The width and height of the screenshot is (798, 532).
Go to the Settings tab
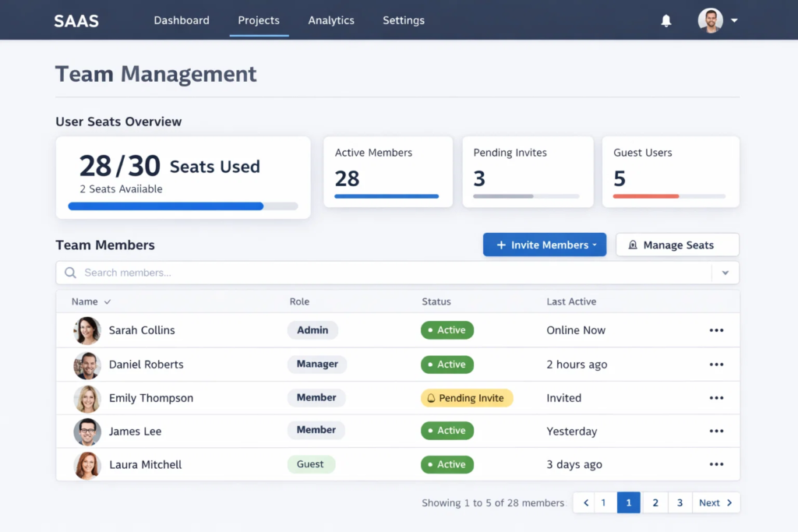click(x=404, y=20)
